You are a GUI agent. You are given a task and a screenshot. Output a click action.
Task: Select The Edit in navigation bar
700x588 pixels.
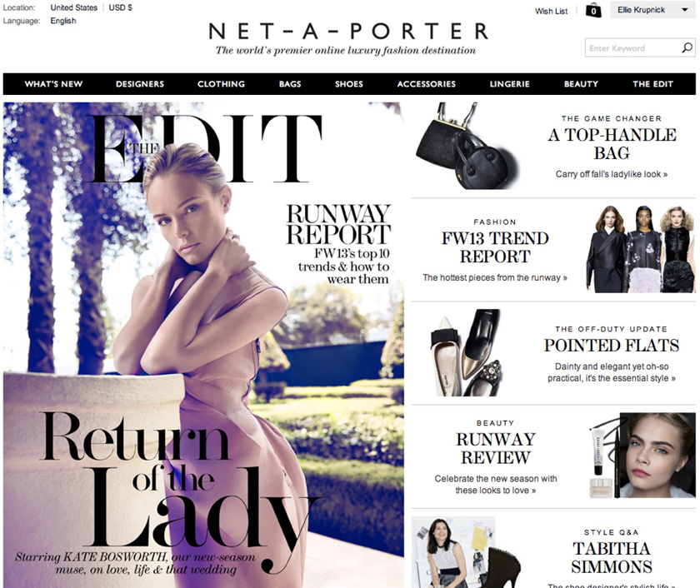click(652, 84)
